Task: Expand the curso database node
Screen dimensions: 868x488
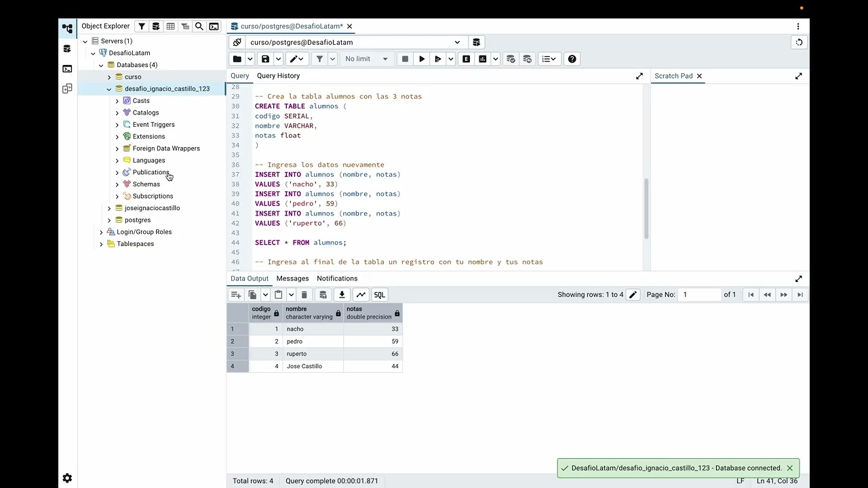Action: pyautogui.click(x=109, y=77)
